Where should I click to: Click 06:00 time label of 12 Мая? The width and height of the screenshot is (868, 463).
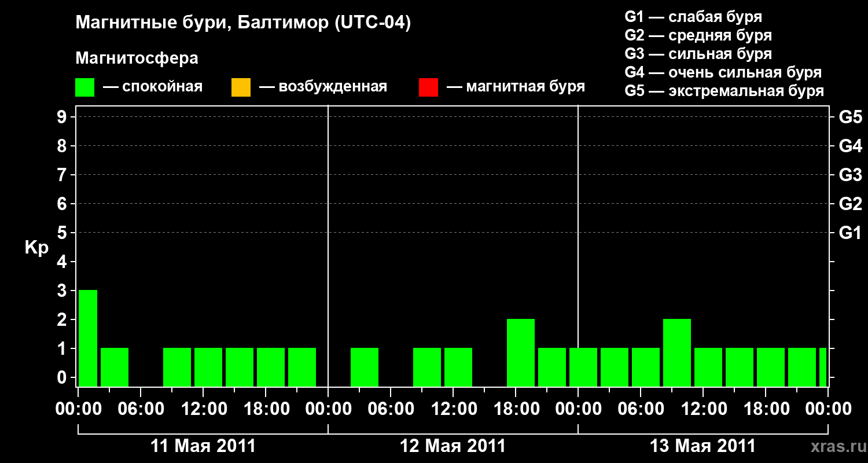[391, 409]
